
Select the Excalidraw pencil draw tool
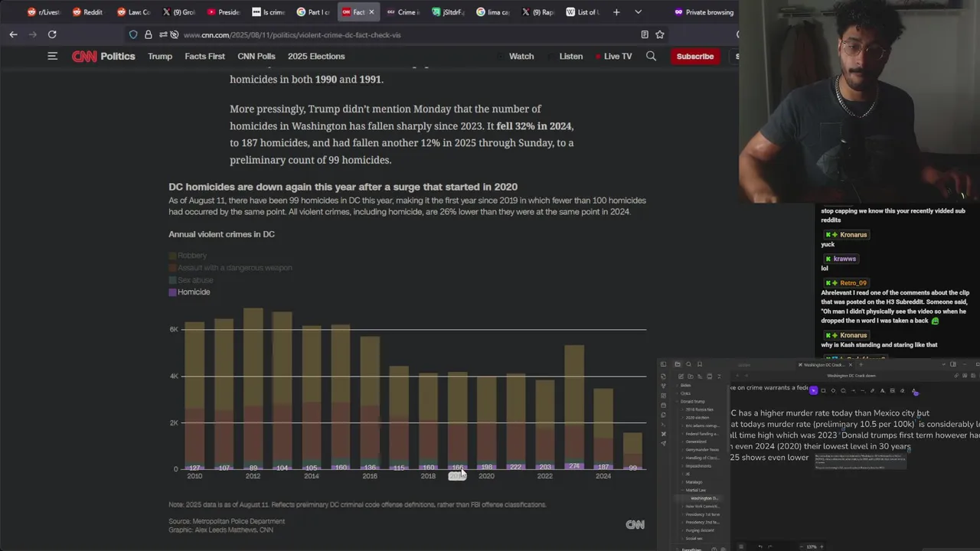click(x=872, y=391)
